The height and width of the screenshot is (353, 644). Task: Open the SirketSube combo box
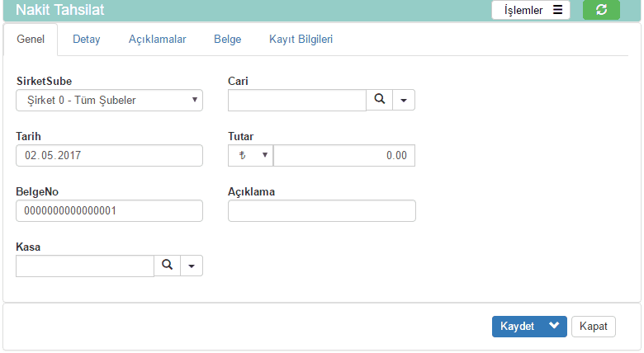point(109,100)
